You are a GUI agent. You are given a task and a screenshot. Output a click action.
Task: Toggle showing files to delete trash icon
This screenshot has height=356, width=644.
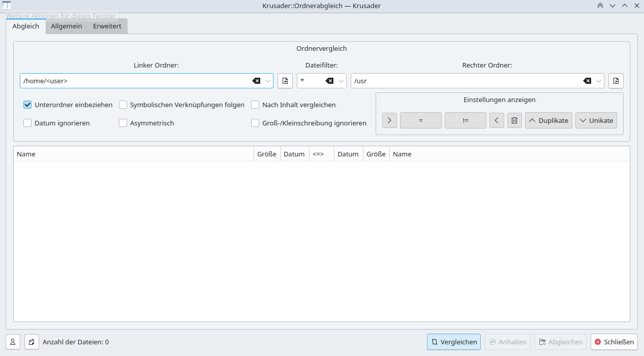pyautogui.click(x=514, y=120)
